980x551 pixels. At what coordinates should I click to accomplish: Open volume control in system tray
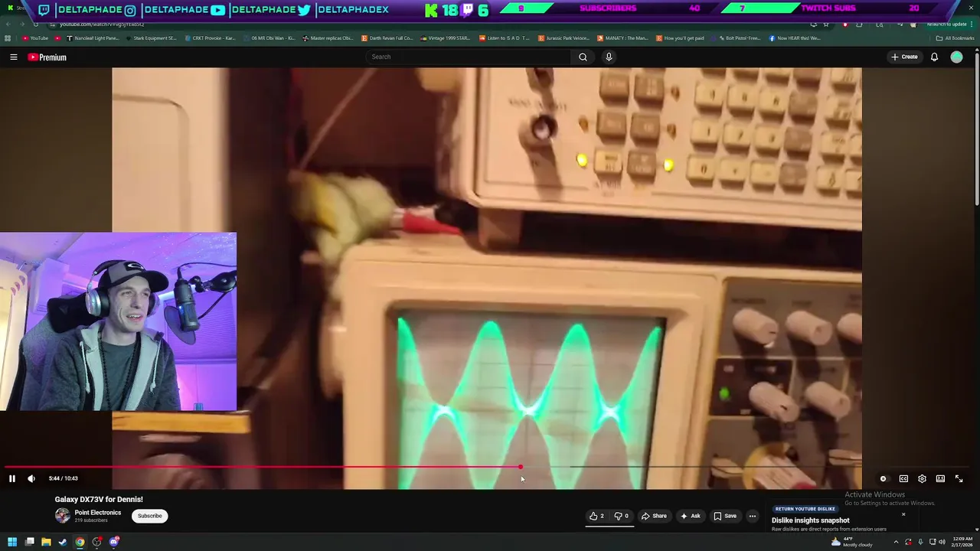point(942,543)
